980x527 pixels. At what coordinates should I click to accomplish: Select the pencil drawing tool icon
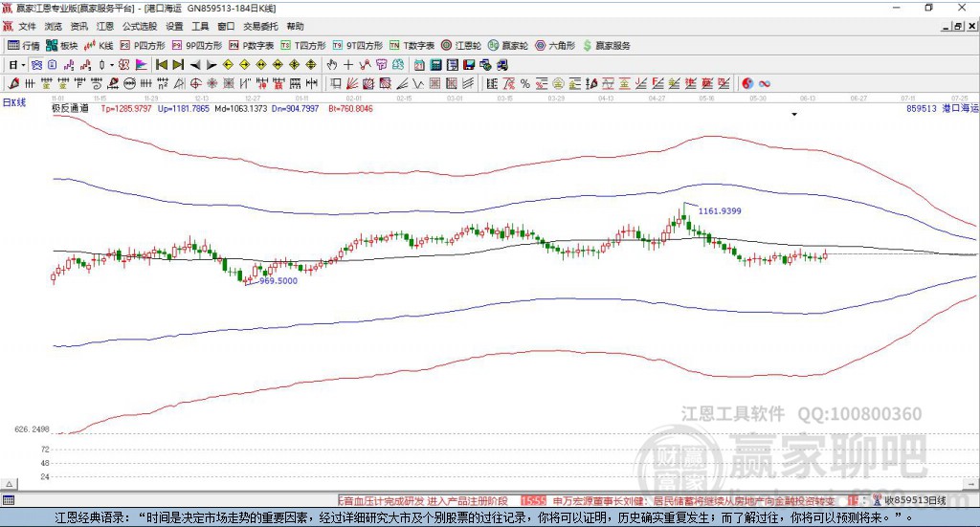pos(13,83)
